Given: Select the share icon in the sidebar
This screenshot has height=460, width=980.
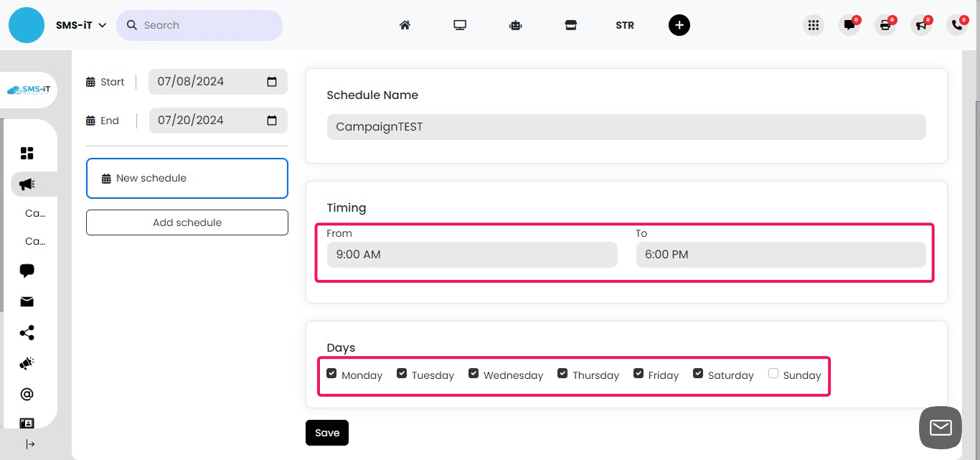Looking at the screenshot, I should [x=27, y=332].
